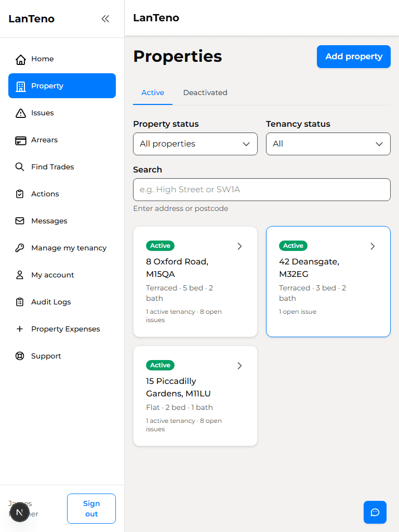Open Actions from the sidebar
The width and height of the screenshot is (399, 532).
pos(62,194)
